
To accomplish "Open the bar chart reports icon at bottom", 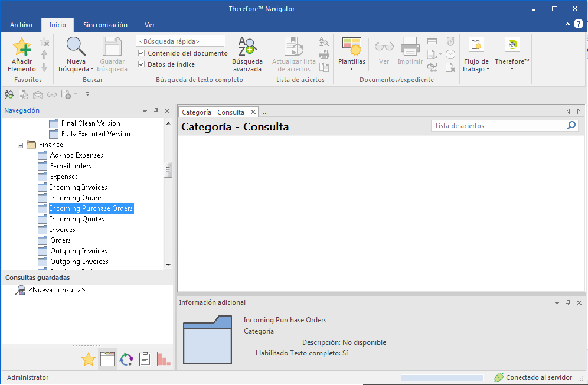I will (164, 359).
